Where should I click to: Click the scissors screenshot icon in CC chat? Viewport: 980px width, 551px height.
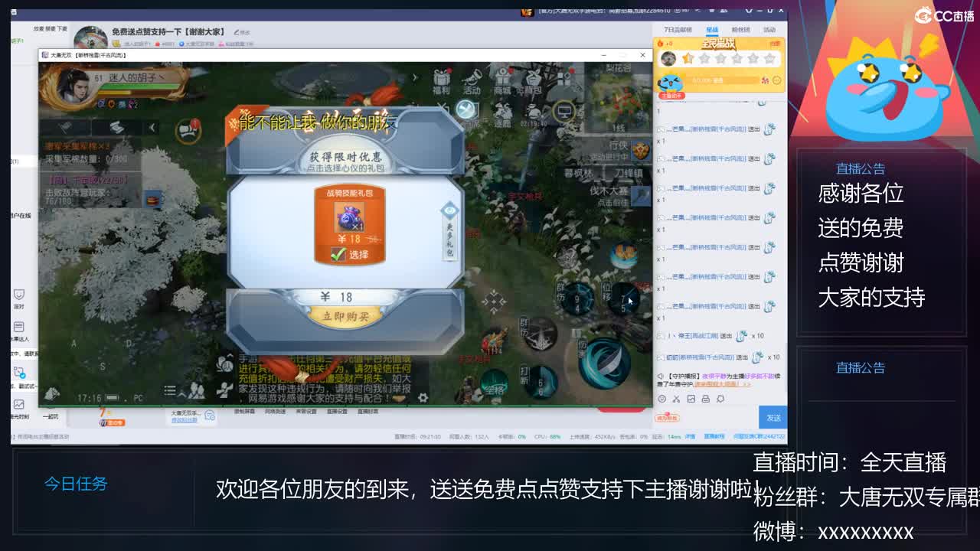(676, 399)
